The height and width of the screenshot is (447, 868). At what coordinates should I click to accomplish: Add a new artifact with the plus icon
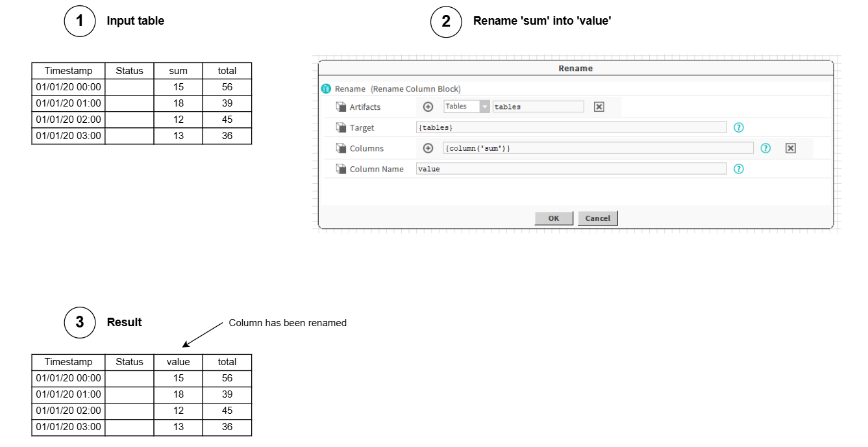(x=428, y=107)
